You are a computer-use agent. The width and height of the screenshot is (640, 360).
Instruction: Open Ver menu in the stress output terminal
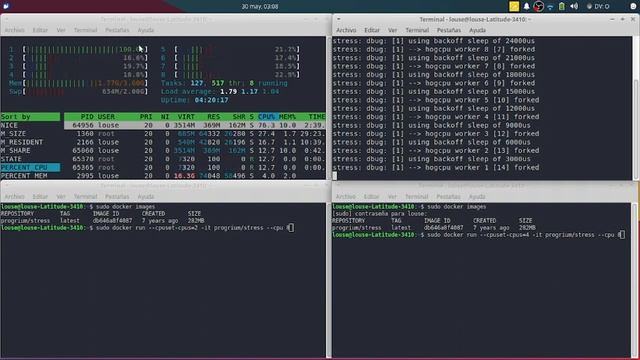tap(392, 30)
